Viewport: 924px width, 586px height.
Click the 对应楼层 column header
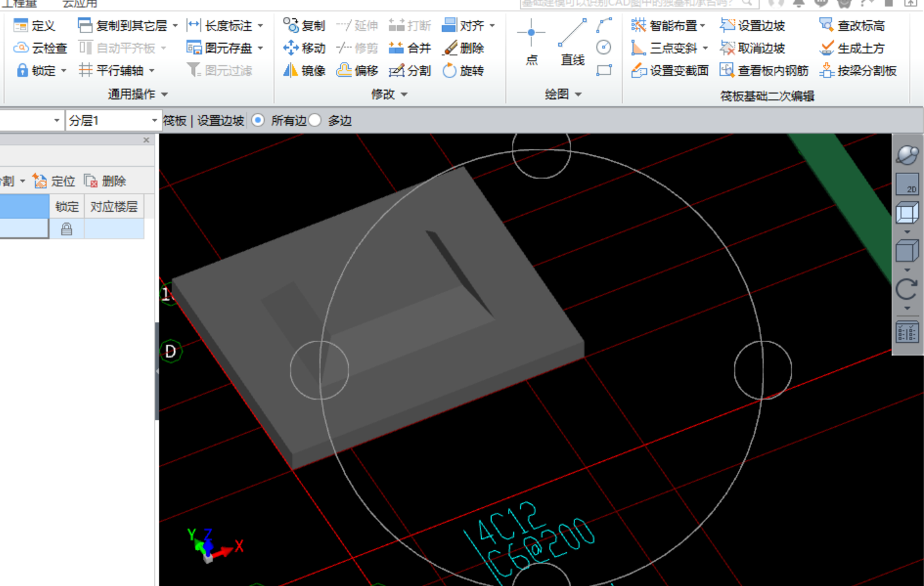coord(114,207)
